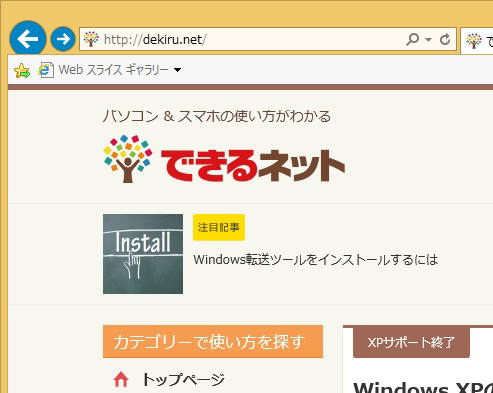Screen dimensions: 493x393
Task: Select the XPサポート終了 tab
Action: click(x=411, y=342)
